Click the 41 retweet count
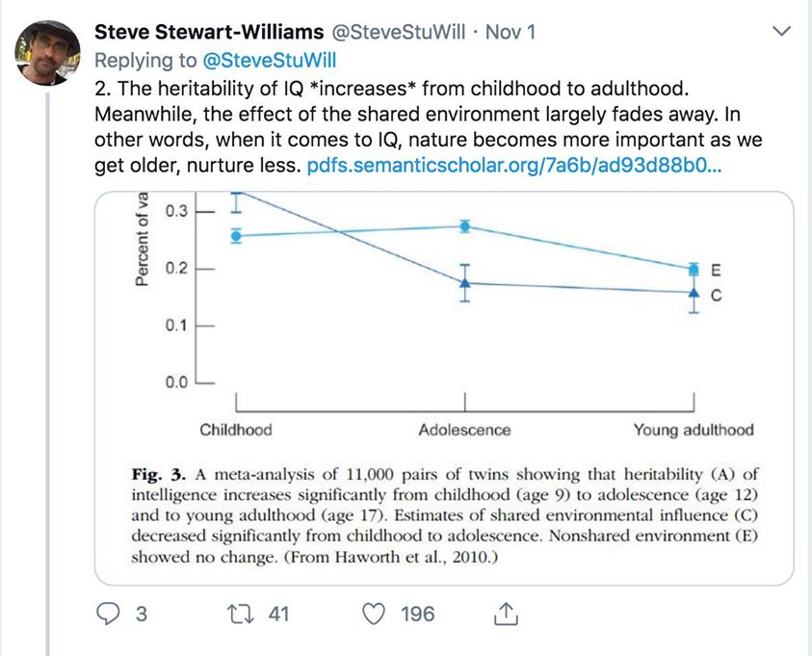The width and height of the screenshot is (812, 656). point(277,614)
